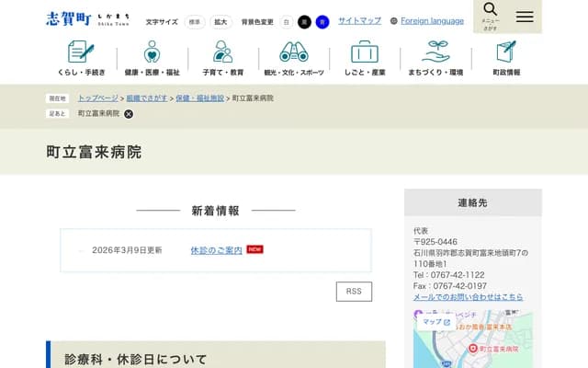Open the マップ link on map
This screenshot has width=588, height=368.
click(x=435, y=322)
